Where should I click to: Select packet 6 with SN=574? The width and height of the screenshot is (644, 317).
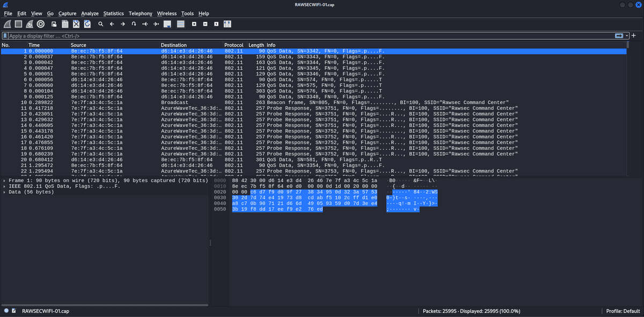(x=313, y=80)
